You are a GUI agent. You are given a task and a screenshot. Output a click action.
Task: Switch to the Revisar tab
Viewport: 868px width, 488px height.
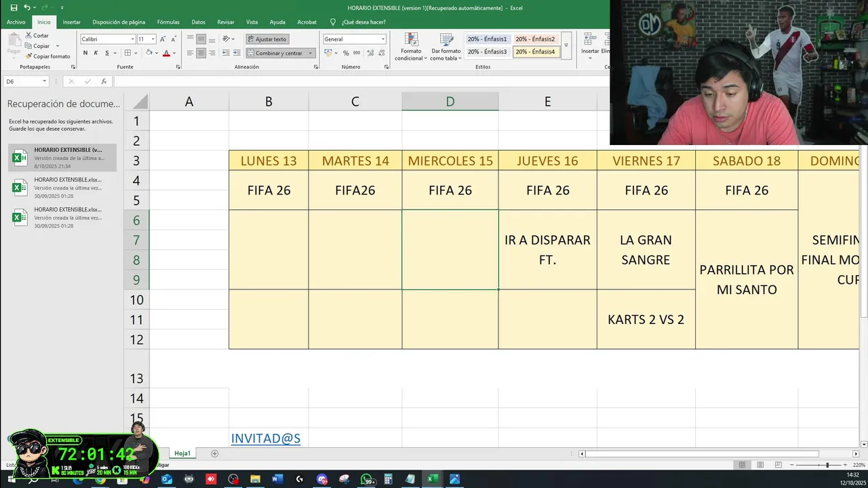pyautogui.click(x=226, y=22)
